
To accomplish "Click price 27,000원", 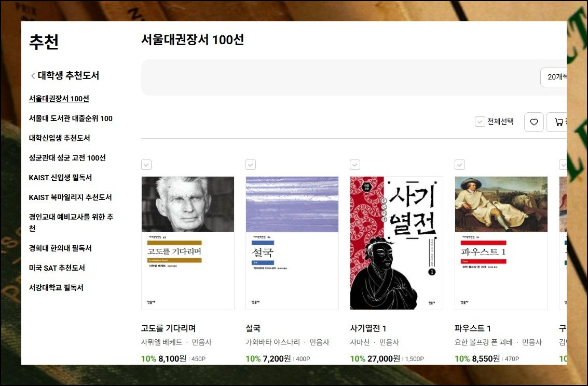I will coord(384,358).
